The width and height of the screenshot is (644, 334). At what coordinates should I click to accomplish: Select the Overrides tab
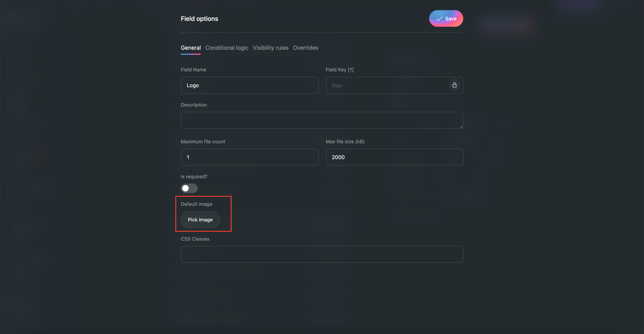click(x=305, y=48)
